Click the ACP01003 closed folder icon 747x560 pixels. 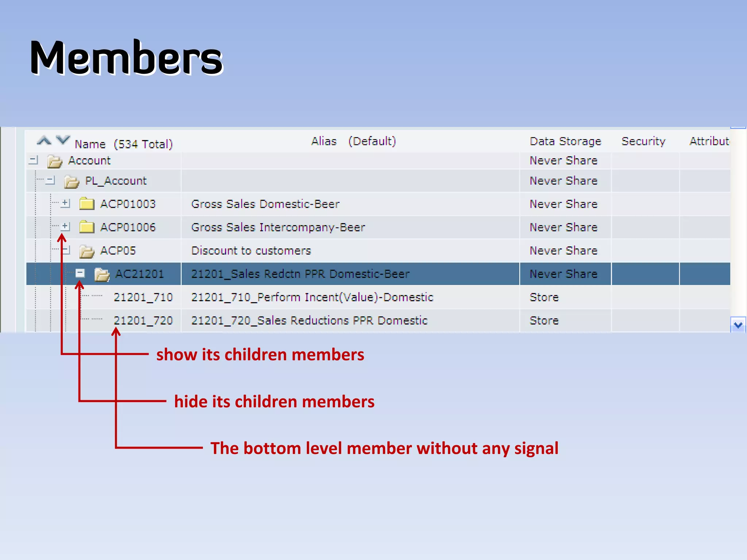pos(87,204)
